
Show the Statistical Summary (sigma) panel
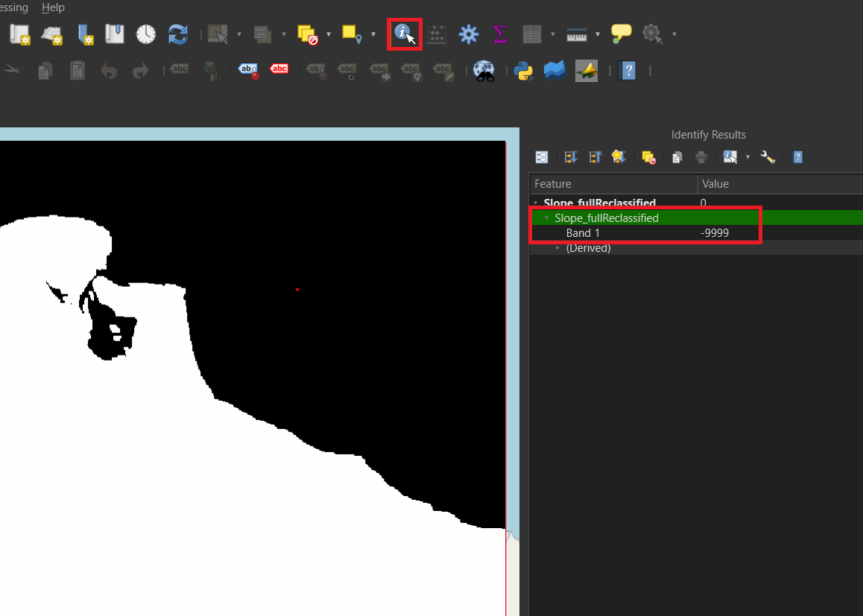pos(499,34)
